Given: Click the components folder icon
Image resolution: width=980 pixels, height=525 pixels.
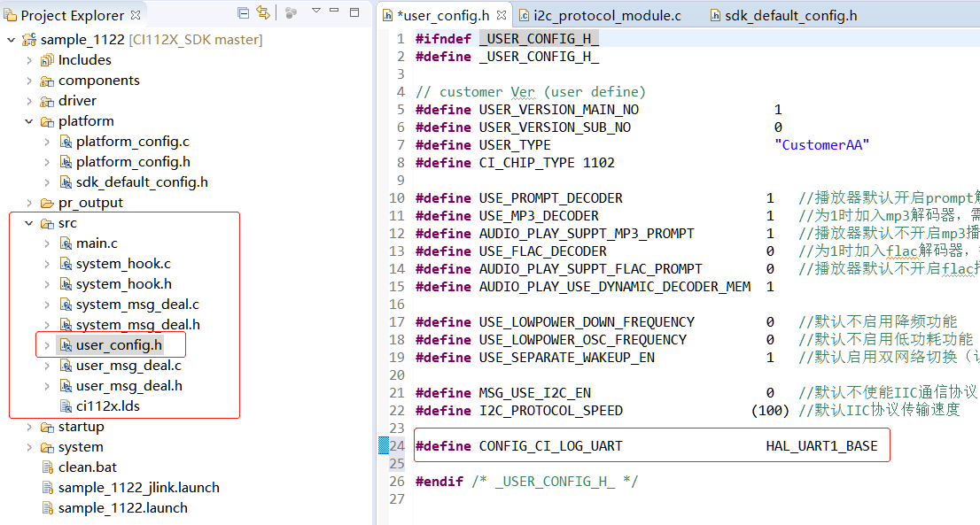Looking at the screenshot, I should pos(47,81).
